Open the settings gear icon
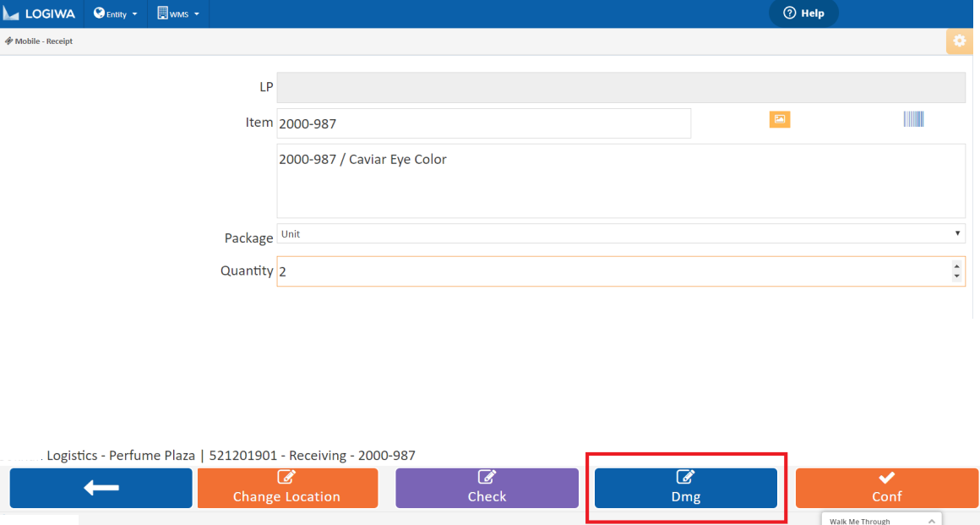The image size is (980, 525). [958, 41]
